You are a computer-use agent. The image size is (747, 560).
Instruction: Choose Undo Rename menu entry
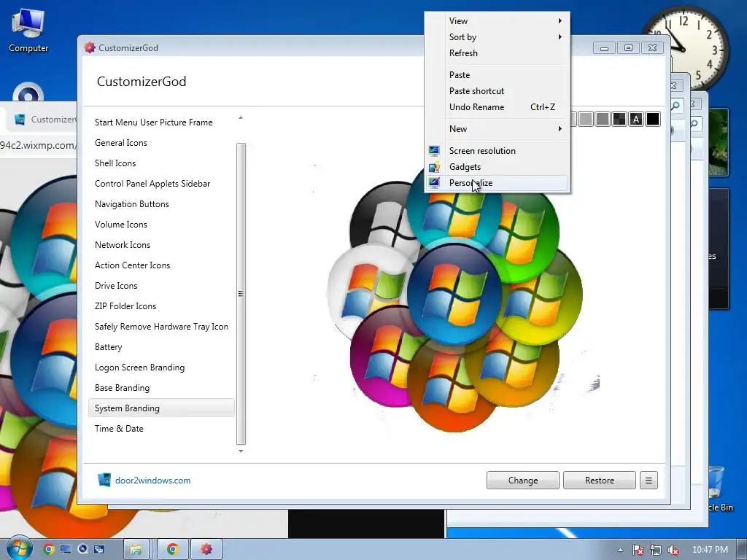click(497, 107)
